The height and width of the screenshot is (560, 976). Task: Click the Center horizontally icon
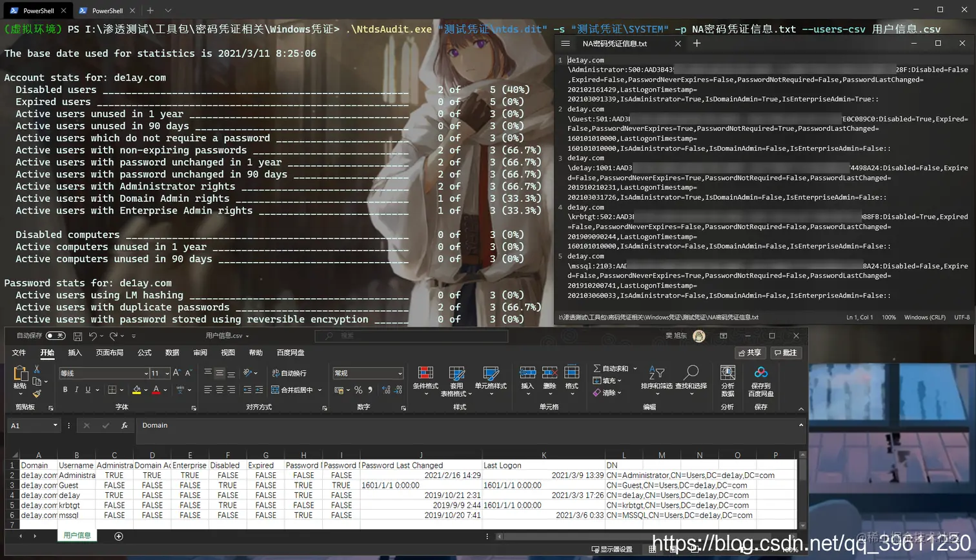coord(219,390)
